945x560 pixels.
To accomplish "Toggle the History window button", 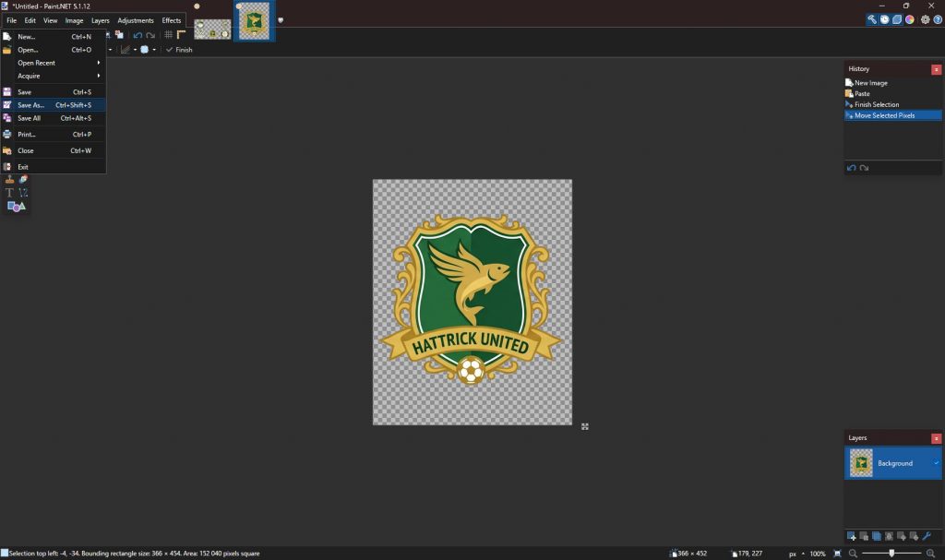I will pos(884,19).
